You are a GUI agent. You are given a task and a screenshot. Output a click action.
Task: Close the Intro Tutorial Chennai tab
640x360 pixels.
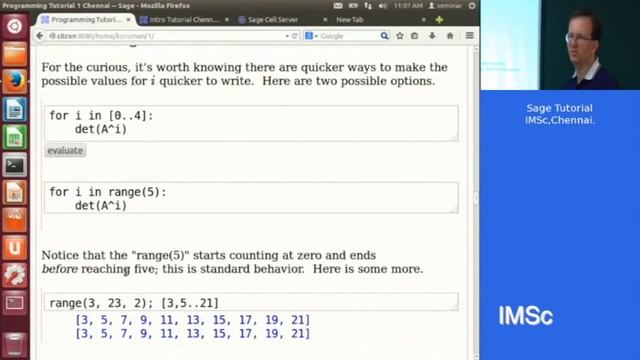(x=227, y=20)
